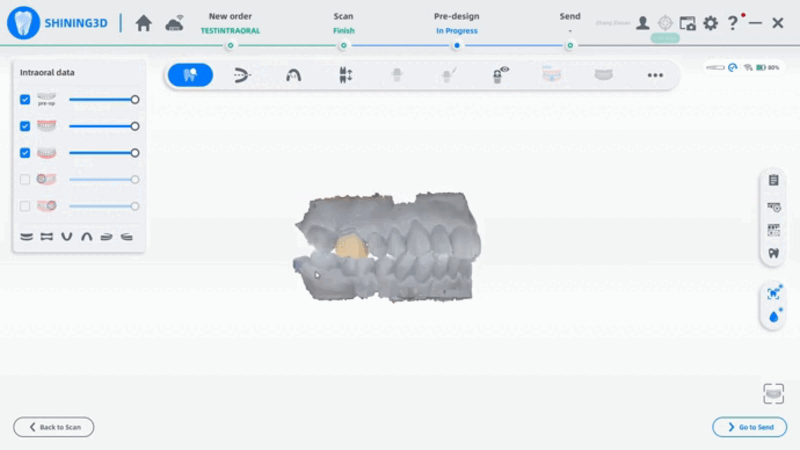Image resolution: width=800 pixels, height=450 pixels.
Task: Select the teeth vertical adjustment tool
Action: 345,75
